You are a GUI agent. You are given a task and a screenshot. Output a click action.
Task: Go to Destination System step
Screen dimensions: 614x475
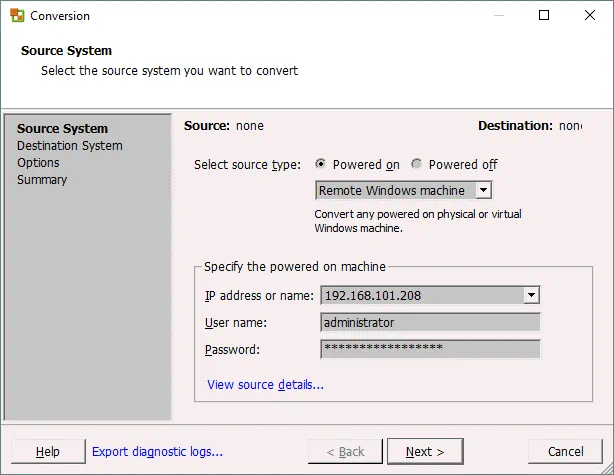point(69,146)
